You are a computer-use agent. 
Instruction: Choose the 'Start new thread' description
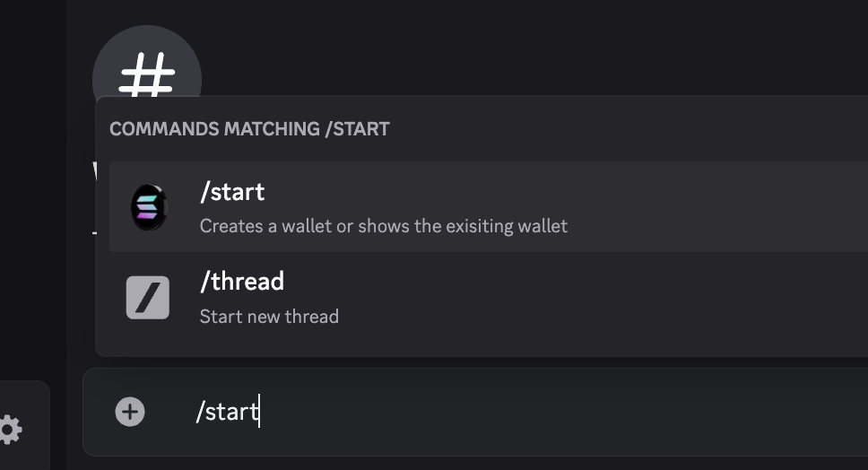[269, 316]
